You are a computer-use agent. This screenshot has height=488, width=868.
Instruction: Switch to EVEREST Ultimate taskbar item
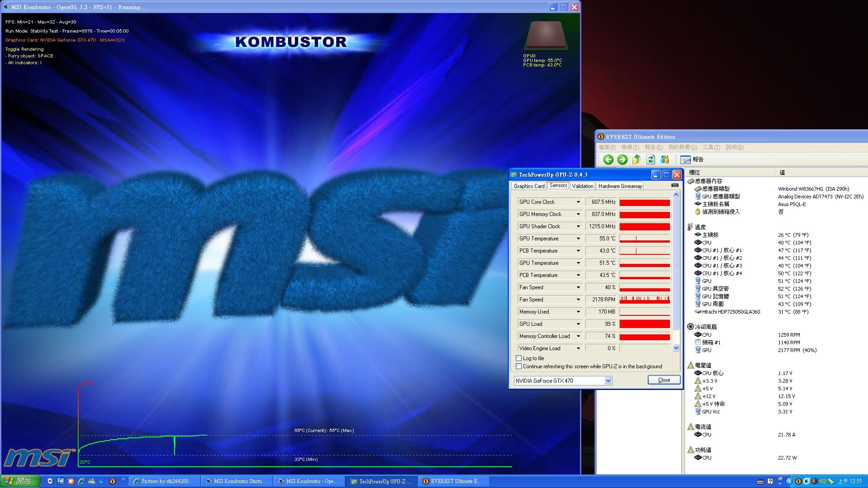click(453, 481)
